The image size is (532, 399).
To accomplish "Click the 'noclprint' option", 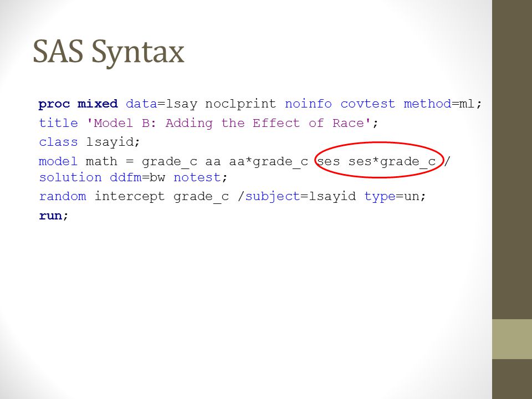I will 241,104.
